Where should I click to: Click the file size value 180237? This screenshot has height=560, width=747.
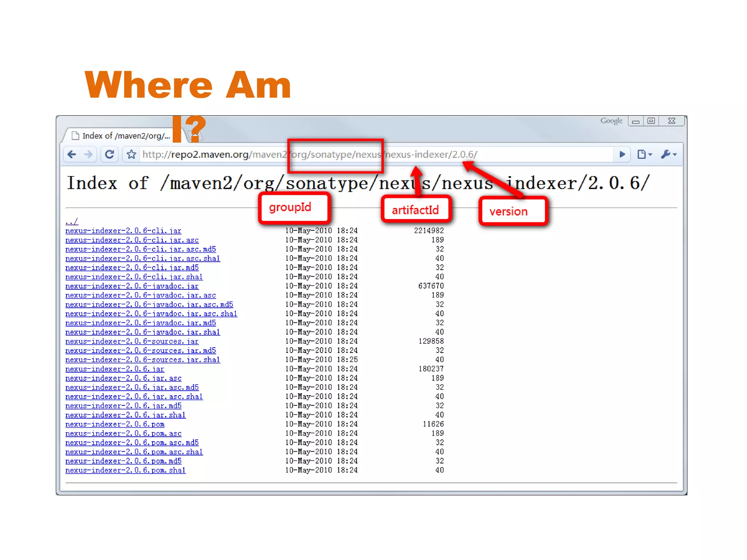pyautogui.click(x=431, y=369)
